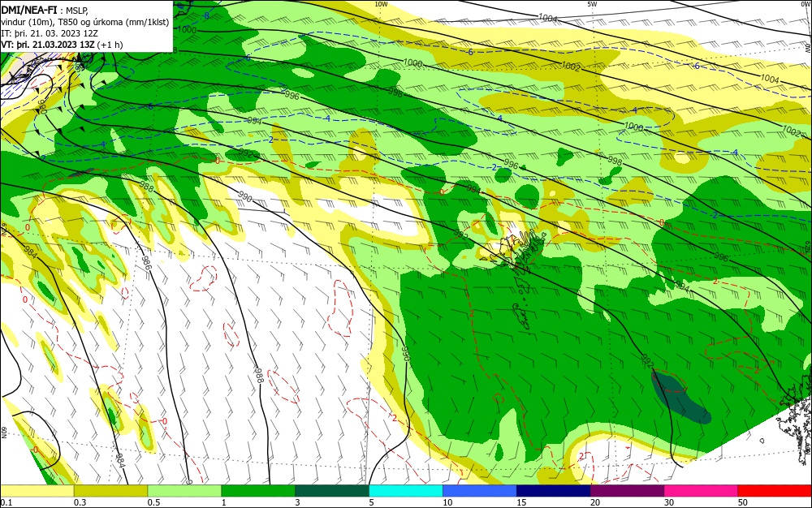Screen dimensions: 812x508
Task: Select the dark teal 3–5 legend swatch
Action: coord(332,491)
